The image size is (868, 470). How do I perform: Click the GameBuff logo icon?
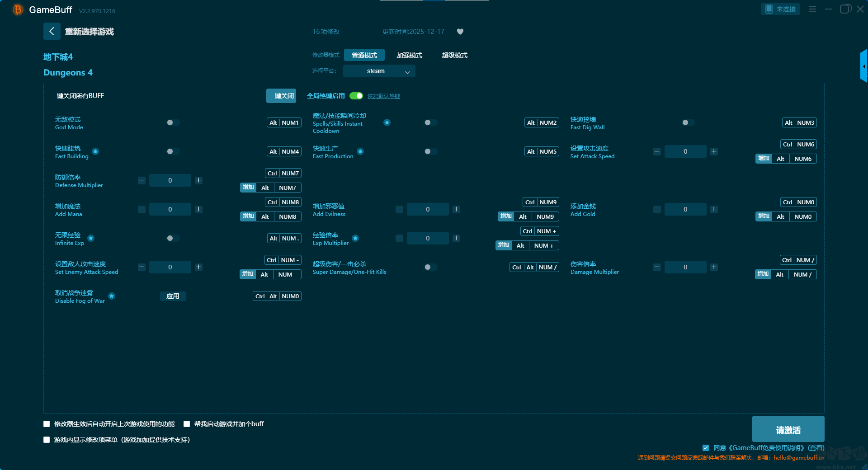[x=18, y=9]
